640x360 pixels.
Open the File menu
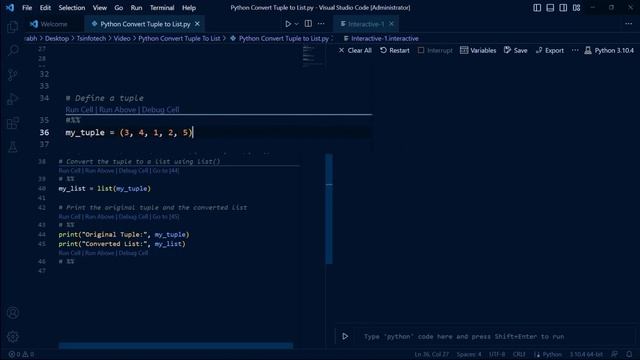point(27,7)
